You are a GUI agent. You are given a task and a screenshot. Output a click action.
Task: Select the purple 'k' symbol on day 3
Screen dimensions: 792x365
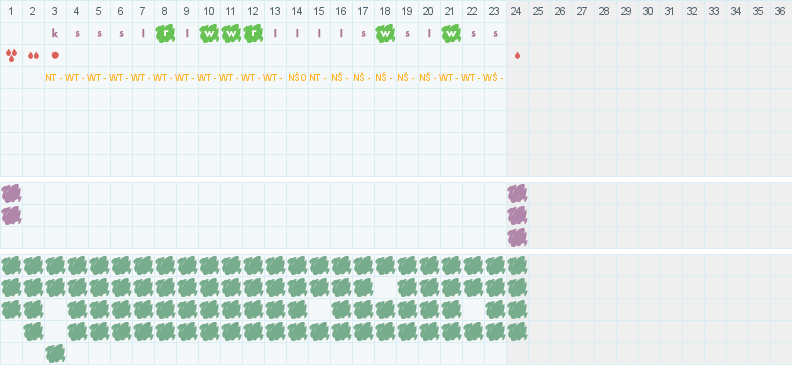click(x=55, y=33)
